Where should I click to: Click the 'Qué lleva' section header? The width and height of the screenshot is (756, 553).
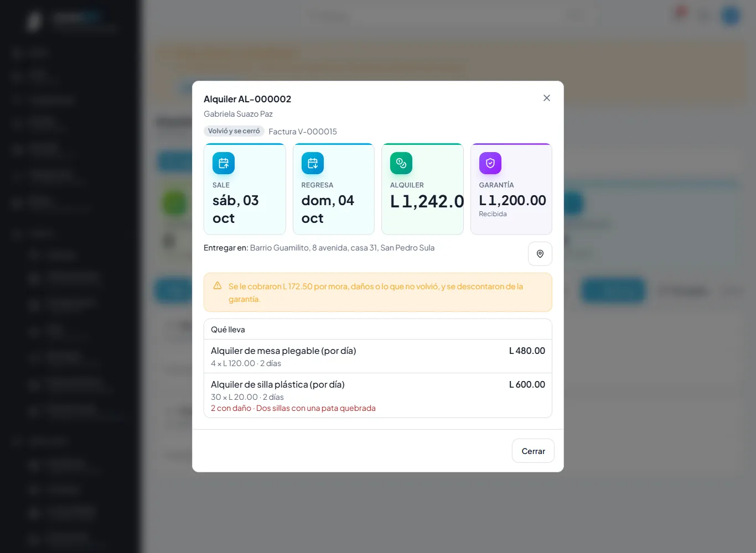228,330
